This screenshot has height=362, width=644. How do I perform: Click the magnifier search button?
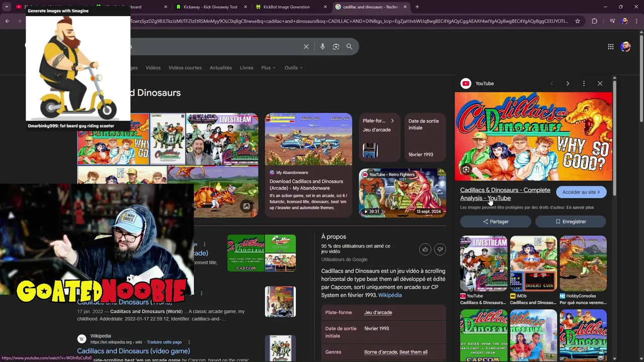tap(349, 47)
